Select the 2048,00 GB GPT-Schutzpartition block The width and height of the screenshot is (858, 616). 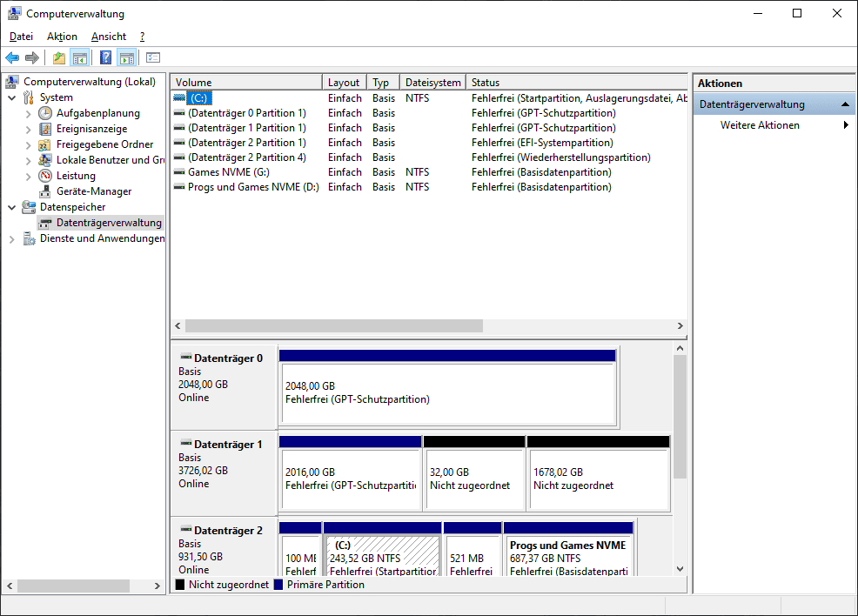pos(448,388)
